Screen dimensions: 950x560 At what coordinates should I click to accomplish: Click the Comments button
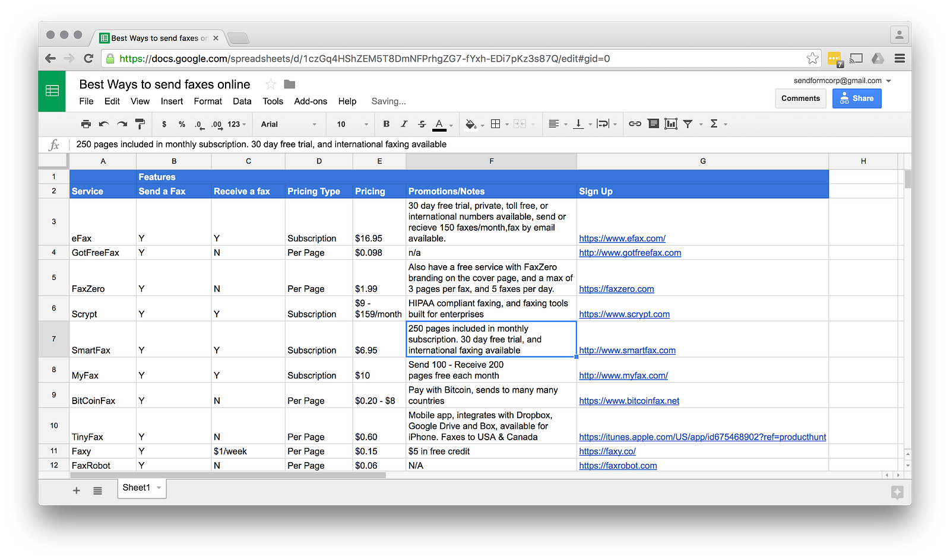(800, 98)
